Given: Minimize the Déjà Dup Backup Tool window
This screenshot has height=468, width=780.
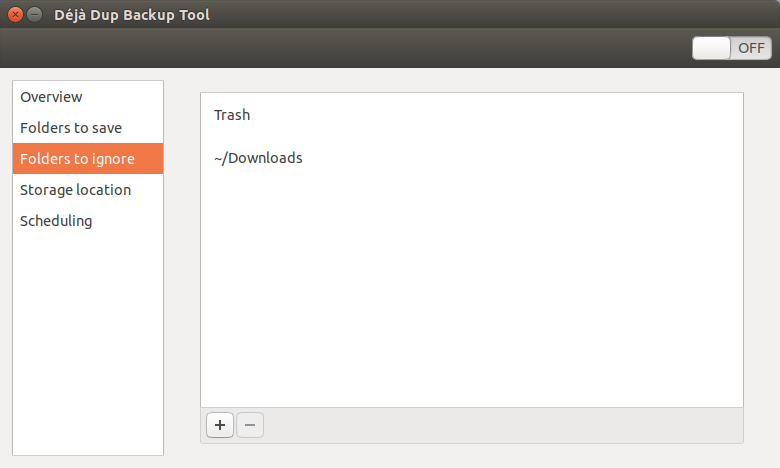Looking at the screenshot, I should 35,15.
